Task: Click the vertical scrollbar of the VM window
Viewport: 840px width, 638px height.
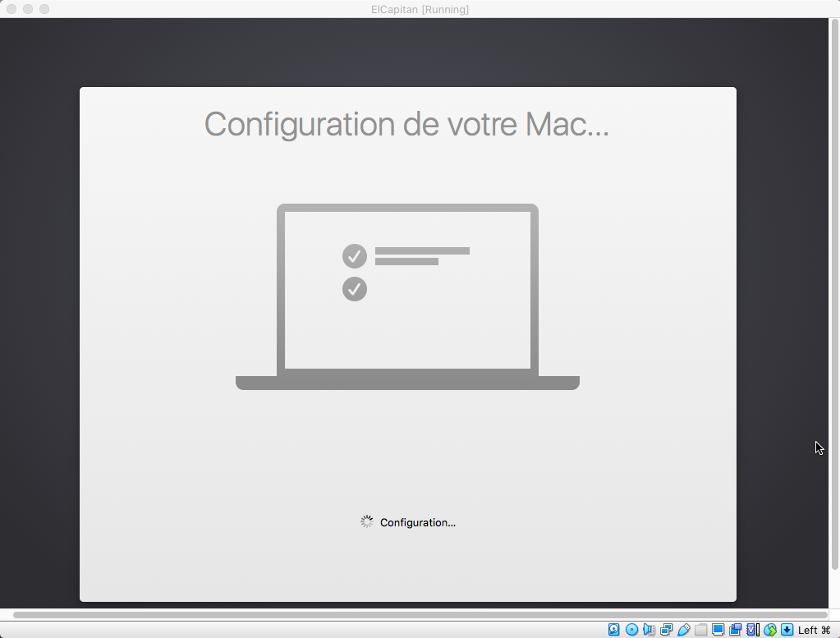Action: click(x=834, y=295)
